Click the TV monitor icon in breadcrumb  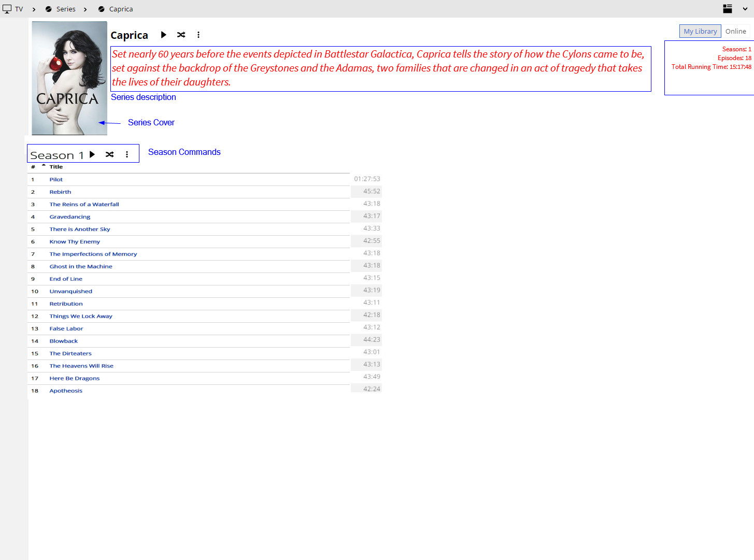[x=7, y=9]
